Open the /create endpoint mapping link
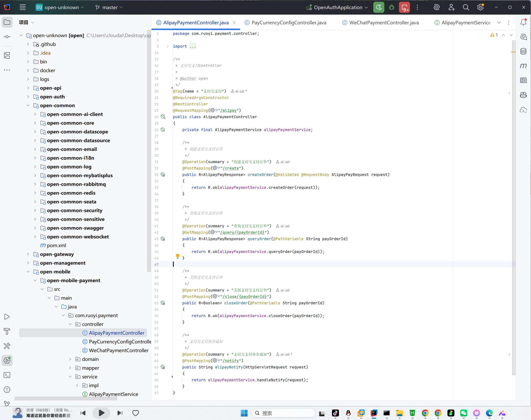The width and height of the screenshot is (531, 420). pyautogui.click(x=231, y=168)
